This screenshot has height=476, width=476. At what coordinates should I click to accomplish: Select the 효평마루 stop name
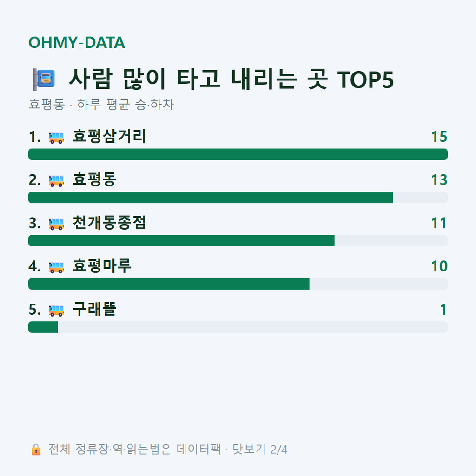point(102,265)
